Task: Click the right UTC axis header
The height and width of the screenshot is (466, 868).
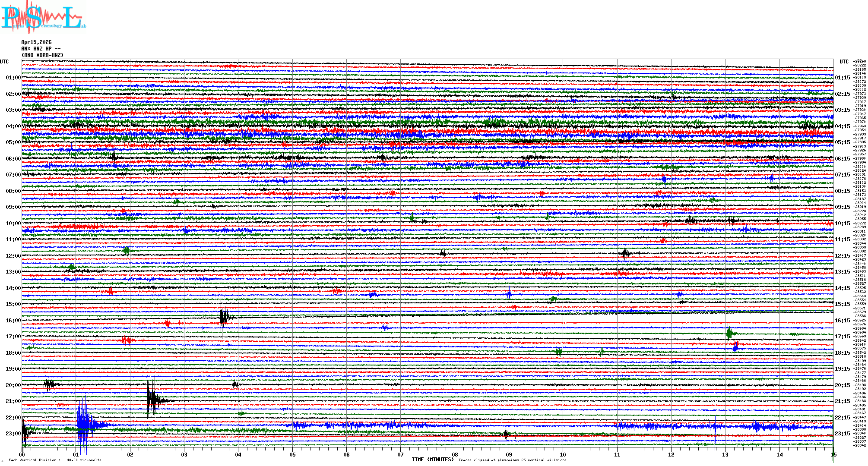Action: [x=844, y=62]
